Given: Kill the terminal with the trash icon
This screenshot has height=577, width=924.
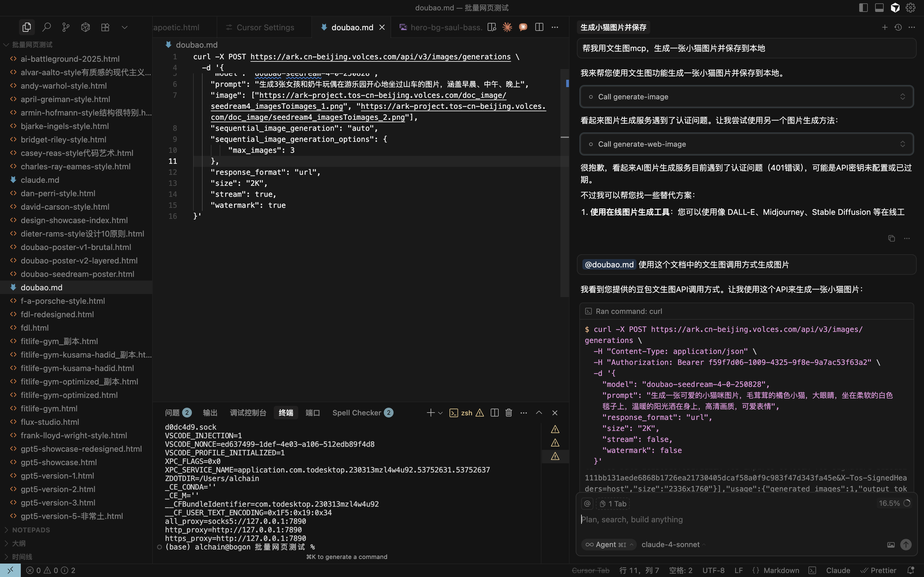Looking at the screenshot, I should point(508,413).
